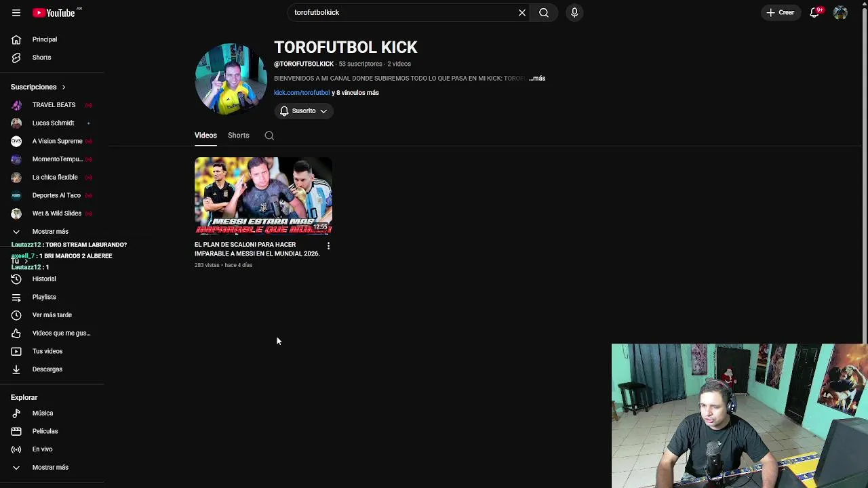Open the Suscrito notification dropdown
Viewport: 868px width, 488px height.
(x=304, y=111)
